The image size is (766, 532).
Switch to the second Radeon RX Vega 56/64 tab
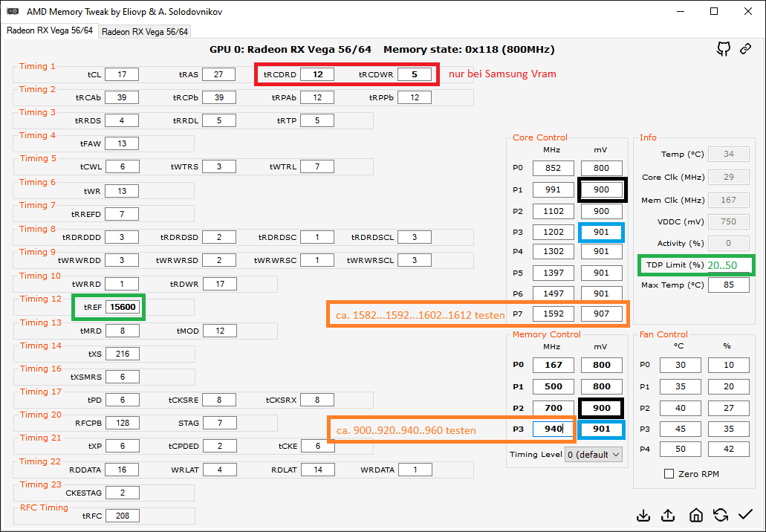pos(145,32)
